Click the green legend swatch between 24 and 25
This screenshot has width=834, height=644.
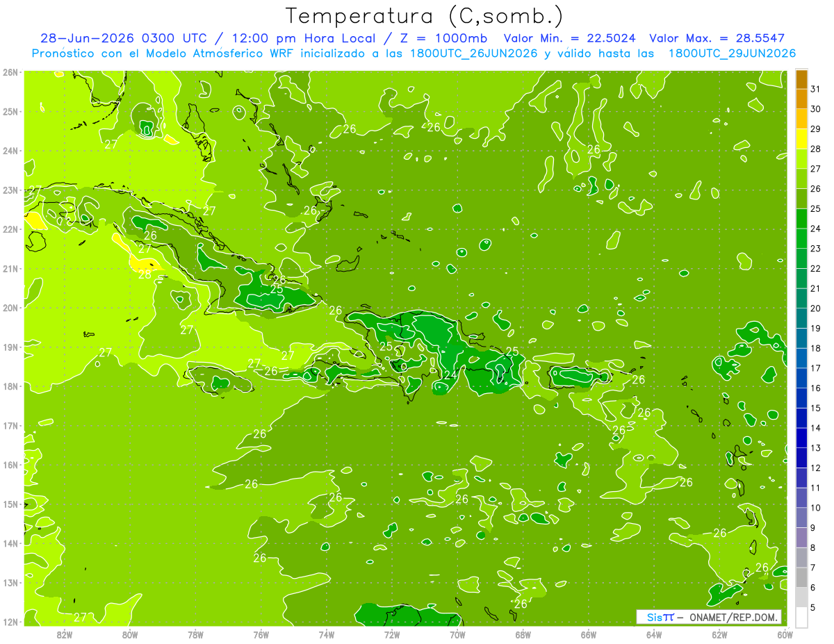[x=801, y=218]
